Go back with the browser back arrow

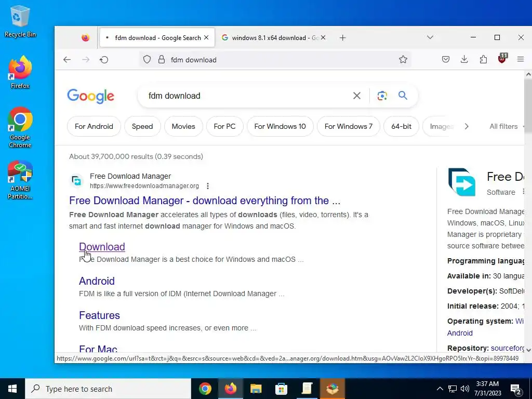point(67,60)
